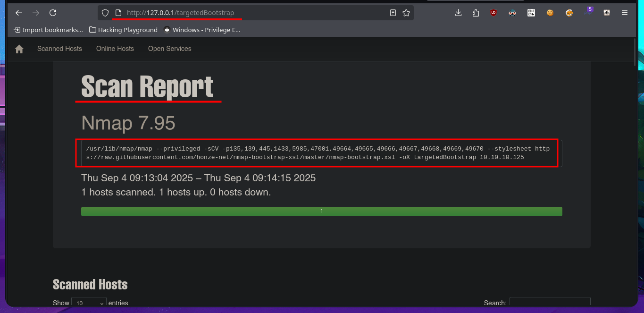Open Firefox hamburger application menu
644x313 pixels.
[625, 13]
